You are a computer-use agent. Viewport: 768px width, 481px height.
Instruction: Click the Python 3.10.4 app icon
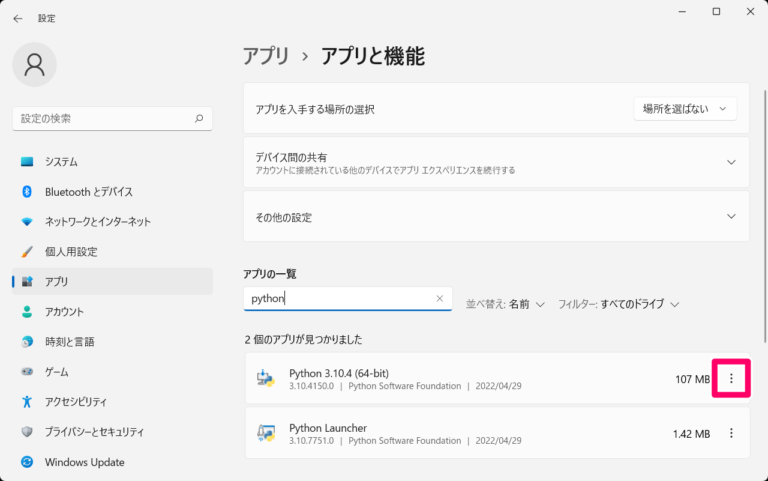266,379
